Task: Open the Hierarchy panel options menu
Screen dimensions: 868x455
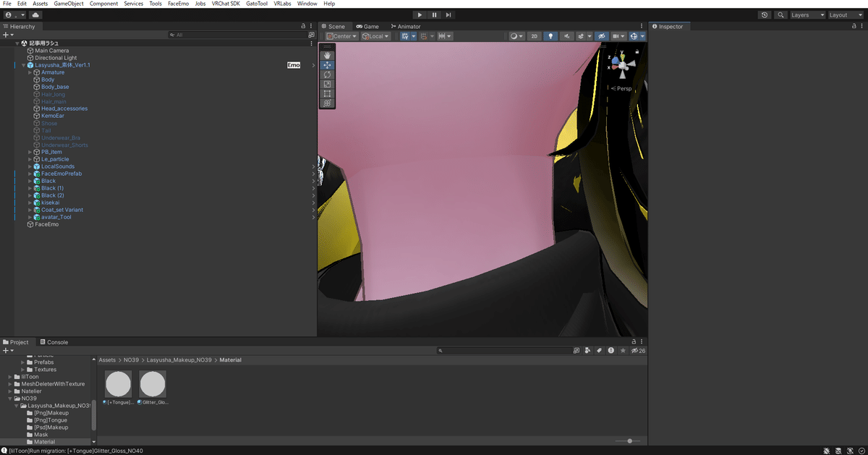Action: click(x=312, y=27)
